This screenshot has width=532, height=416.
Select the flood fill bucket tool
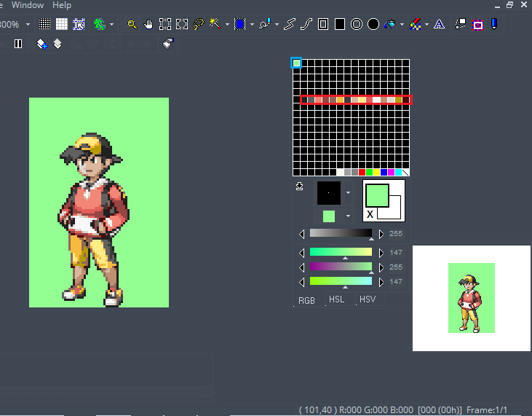point(391,24)
